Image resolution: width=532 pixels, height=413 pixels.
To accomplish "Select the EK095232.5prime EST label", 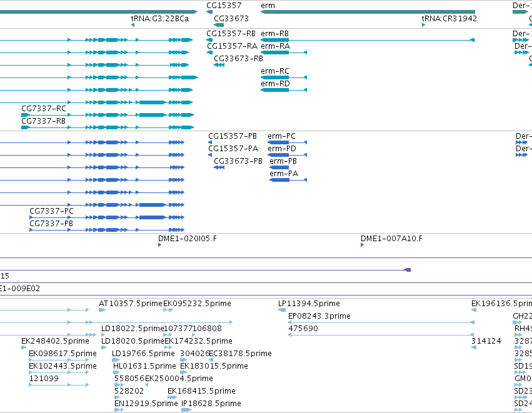I will (197, 304).
